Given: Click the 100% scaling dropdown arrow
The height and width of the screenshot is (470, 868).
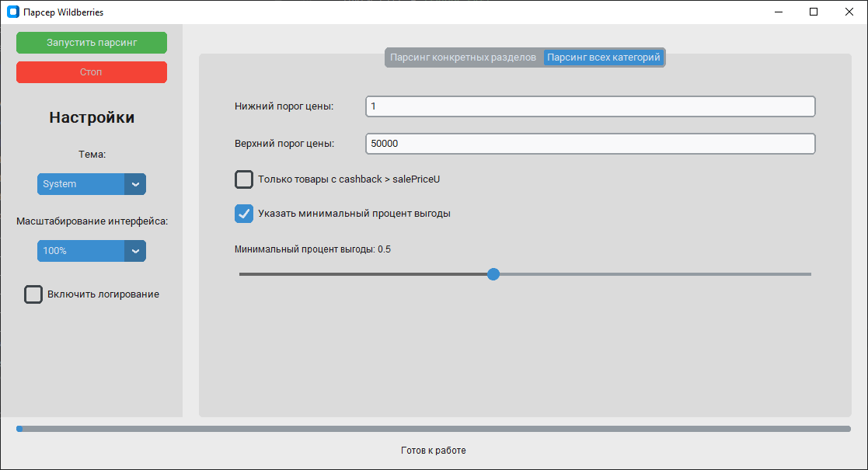Looking at the screenshot, I should pyautogui.click(x=135, y=251).
